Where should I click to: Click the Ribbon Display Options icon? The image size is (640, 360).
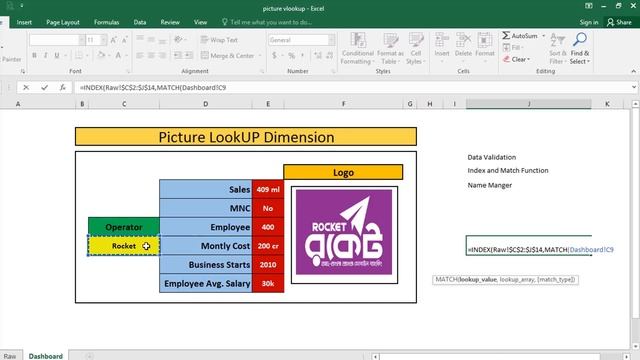point(589,6)
